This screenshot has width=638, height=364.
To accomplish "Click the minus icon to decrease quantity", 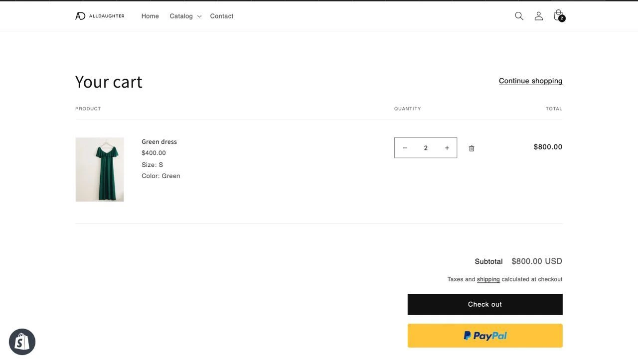I will point(405,148).
